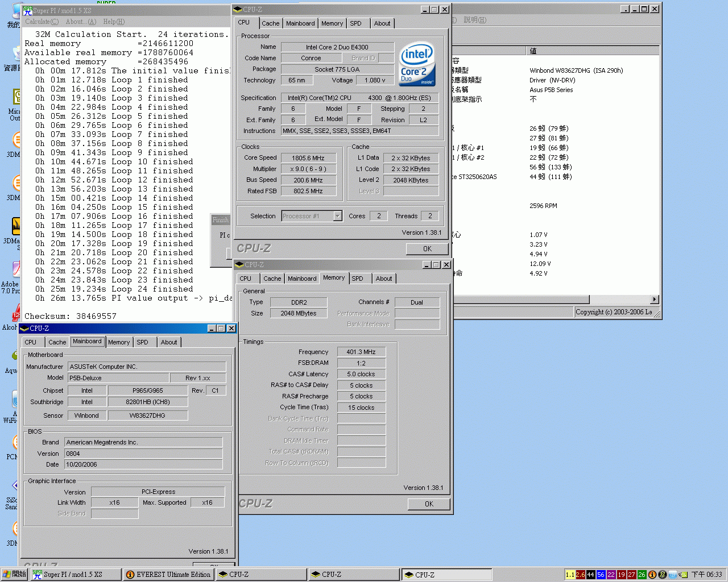
Task: Click the 19 temperature tray icon
Action: coord(621,575)
